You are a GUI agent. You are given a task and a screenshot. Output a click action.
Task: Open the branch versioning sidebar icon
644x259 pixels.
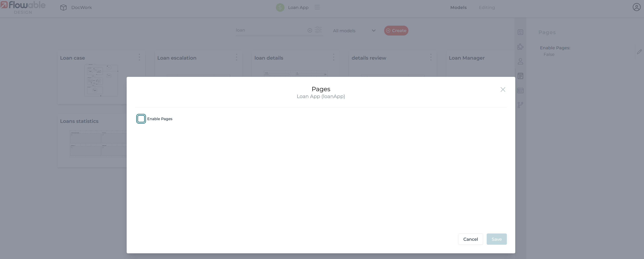click(x=520, y=105)
